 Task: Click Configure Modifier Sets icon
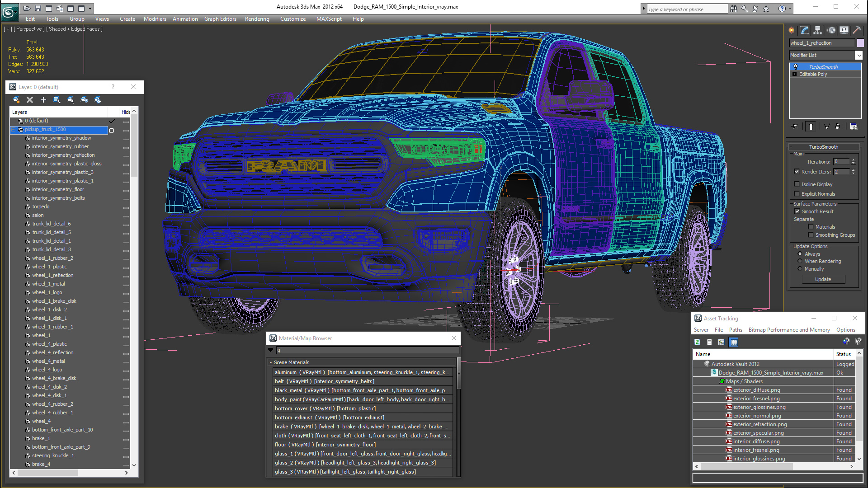pyautogui.click(x=854, y=127)
